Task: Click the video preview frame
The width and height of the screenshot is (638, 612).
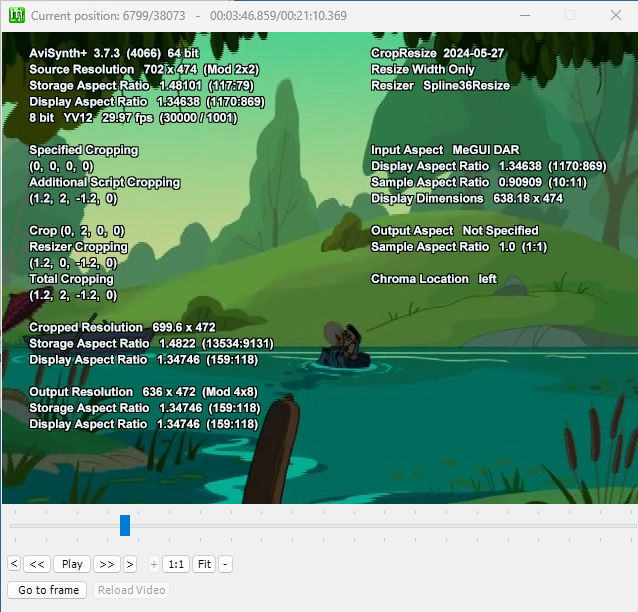Action: [320, 268]
